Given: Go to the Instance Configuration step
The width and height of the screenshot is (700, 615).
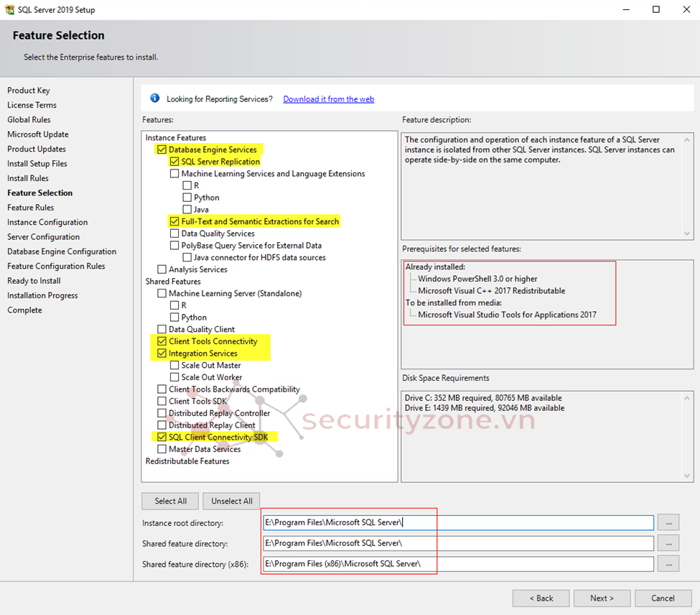Looking at the screenshot, I should [x=47, y=222].
